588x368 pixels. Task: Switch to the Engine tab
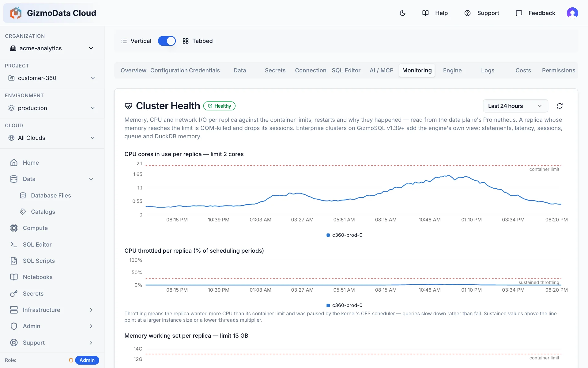tap(452, 70)
